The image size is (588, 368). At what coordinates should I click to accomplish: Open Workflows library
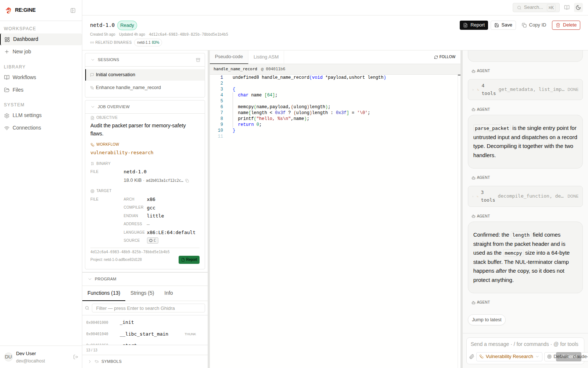coord(41,77)
